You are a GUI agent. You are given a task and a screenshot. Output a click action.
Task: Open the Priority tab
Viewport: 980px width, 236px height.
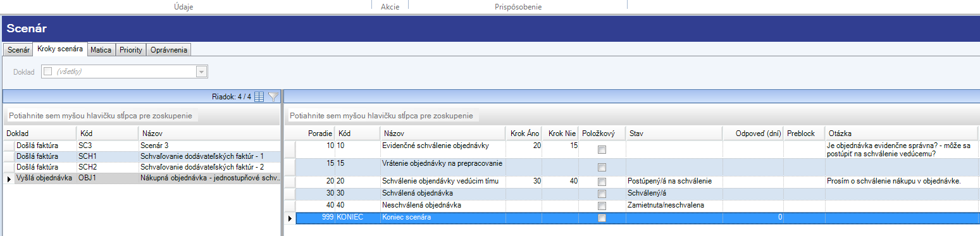coord(131,49)
